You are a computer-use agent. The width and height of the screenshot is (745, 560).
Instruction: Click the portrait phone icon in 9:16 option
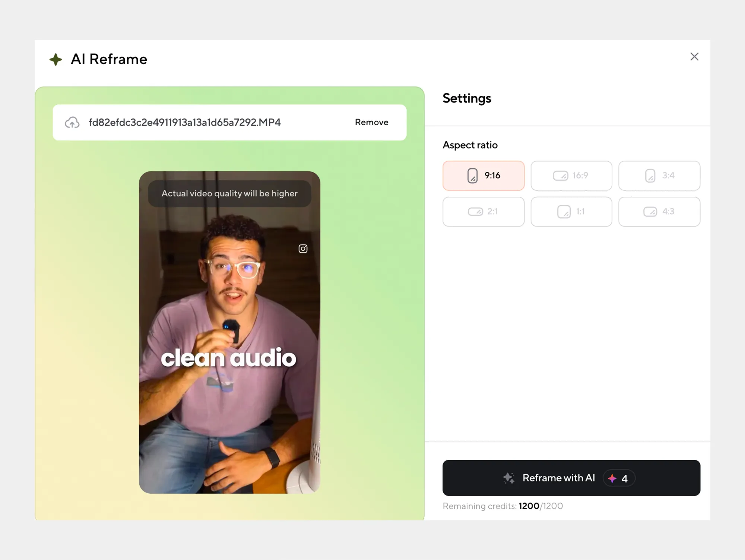tap(472, 175)
